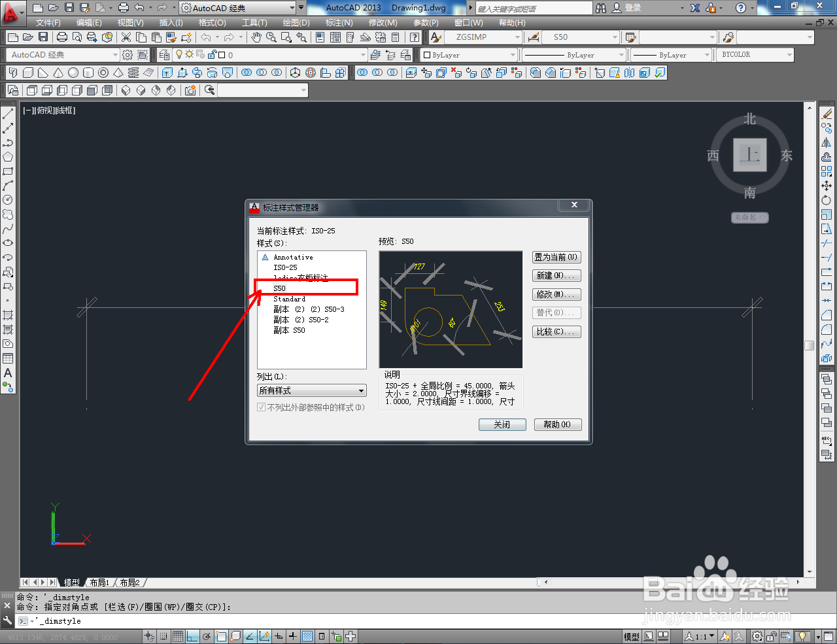Select the Standard style in list
The image size is (837, 644).
[289, 299]
